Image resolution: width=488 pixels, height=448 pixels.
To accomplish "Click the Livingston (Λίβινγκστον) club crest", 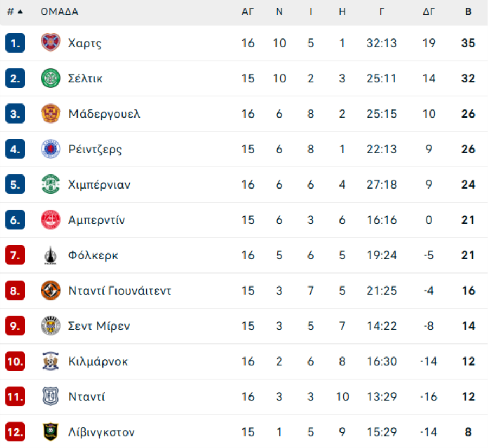I will (x=50, y=432).
